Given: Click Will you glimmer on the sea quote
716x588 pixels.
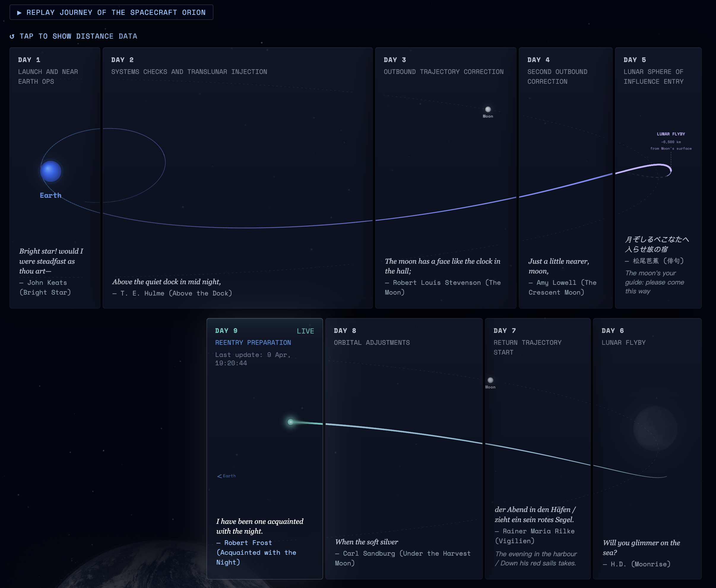Looking at the screenshot, I should [641, 548].
